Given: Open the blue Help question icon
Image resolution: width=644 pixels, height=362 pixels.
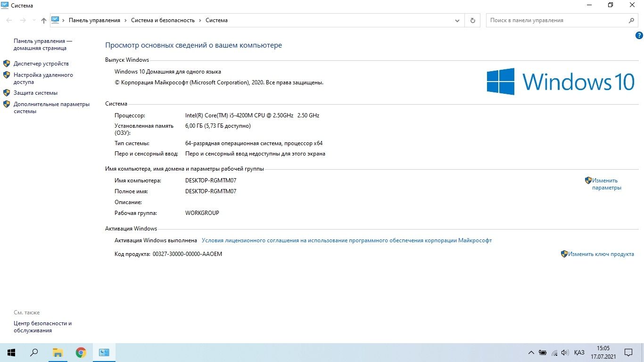Looking at the screenshot, I should [639, 35].
